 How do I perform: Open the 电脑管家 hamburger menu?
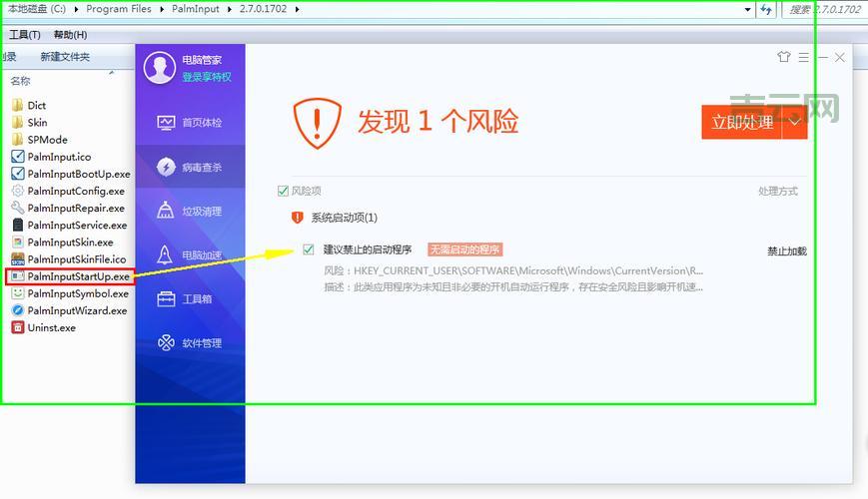(804, 57)
